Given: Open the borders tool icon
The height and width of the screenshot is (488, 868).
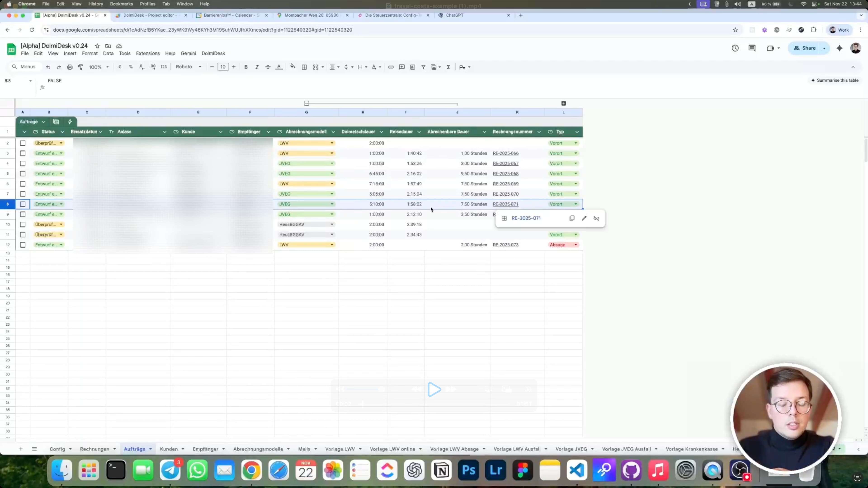Looking at the screenshot, I should coord(304,67).
